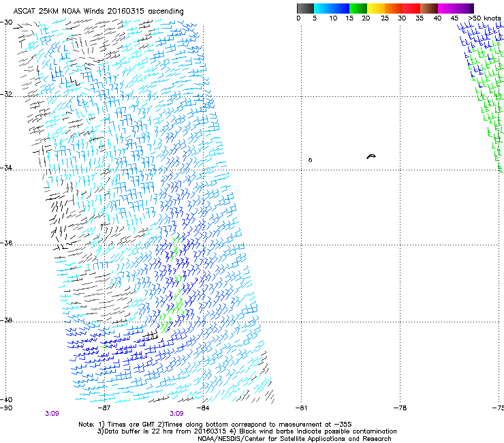Click the '>50 knots' legend label
Screen dimensions: 504x443
(x=484, y=18)
